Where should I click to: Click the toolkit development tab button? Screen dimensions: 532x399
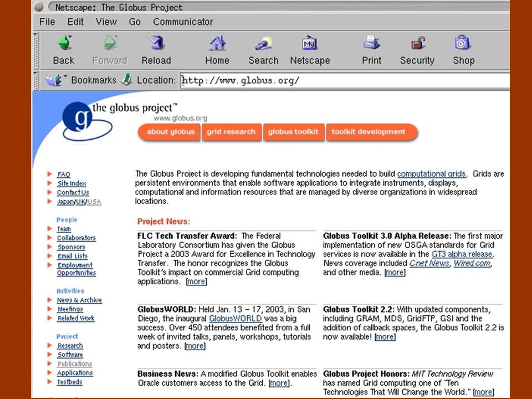(371, 132)
